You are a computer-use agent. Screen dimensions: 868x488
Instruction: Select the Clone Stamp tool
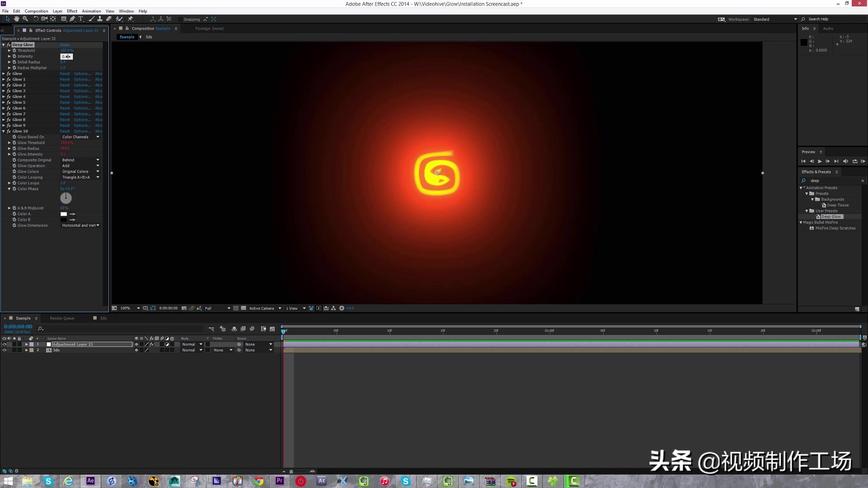point(100,19)
